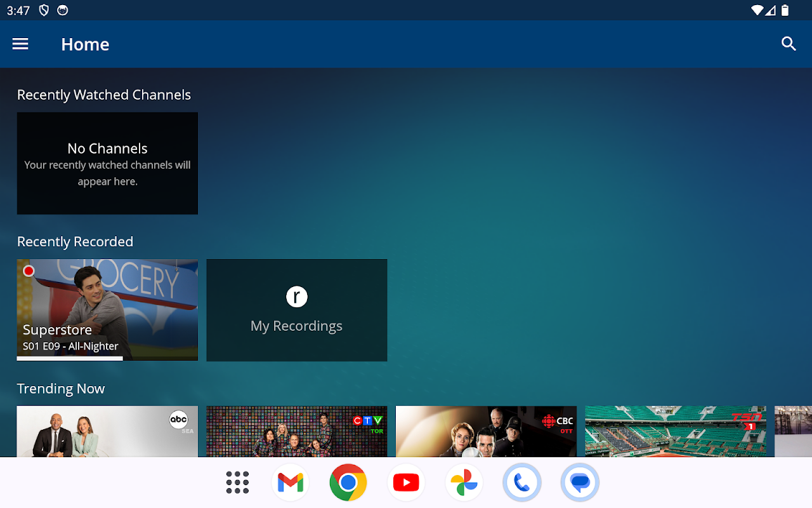The height and width of the screenshot is (508, 812).
Task: Open the Messages app in dock
Action: point(580,483)
